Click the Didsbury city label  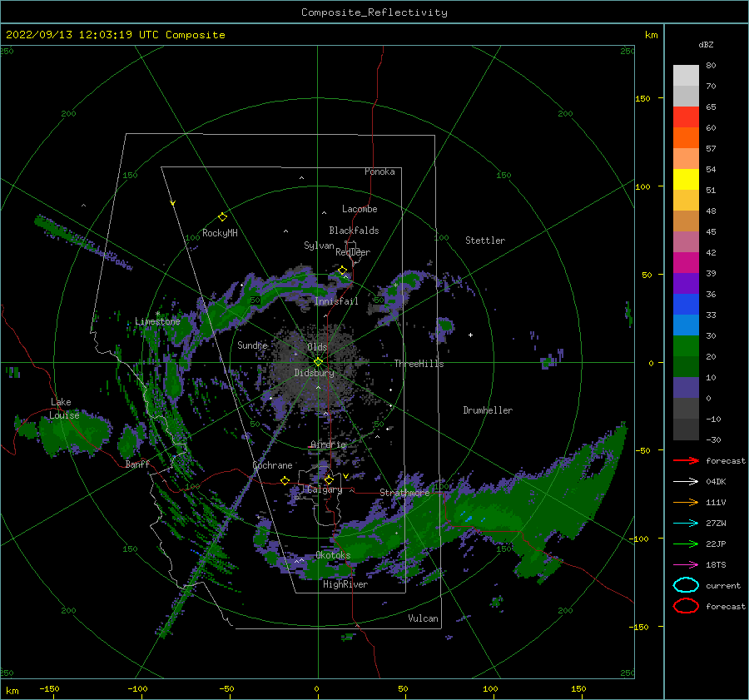[x=315, y=373]
